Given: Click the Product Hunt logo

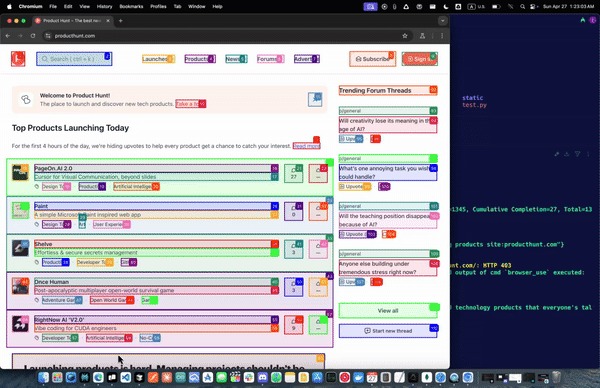Looking at the screenshot, I should [x=18, y=59].
